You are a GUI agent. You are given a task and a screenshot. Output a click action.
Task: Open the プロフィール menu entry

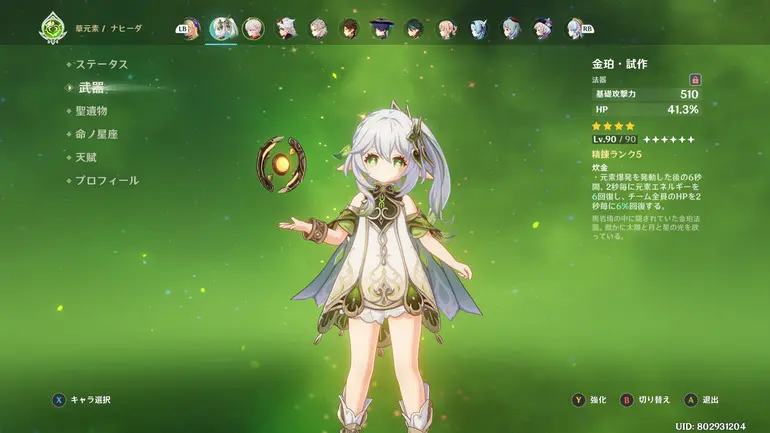pyautogui.click(x=106, y=181)
